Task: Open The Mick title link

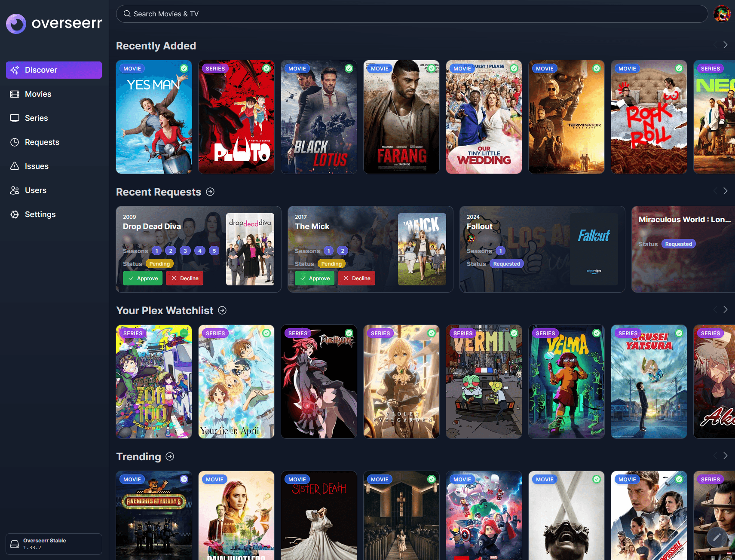Action: (x=312, y=226)
